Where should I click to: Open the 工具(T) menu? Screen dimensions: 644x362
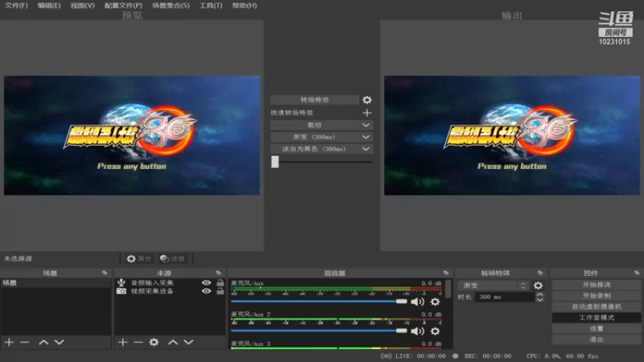pyautogui.click(x=211, y=6)
